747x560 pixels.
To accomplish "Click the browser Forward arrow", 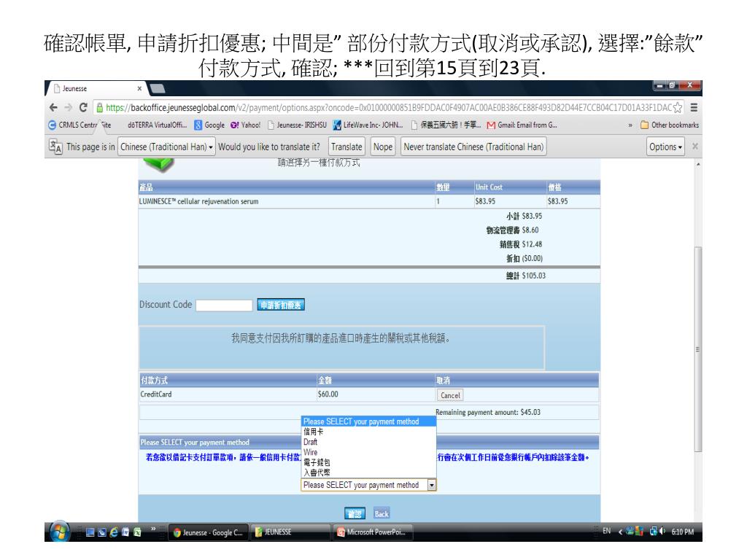I will (x=68, y=108).
